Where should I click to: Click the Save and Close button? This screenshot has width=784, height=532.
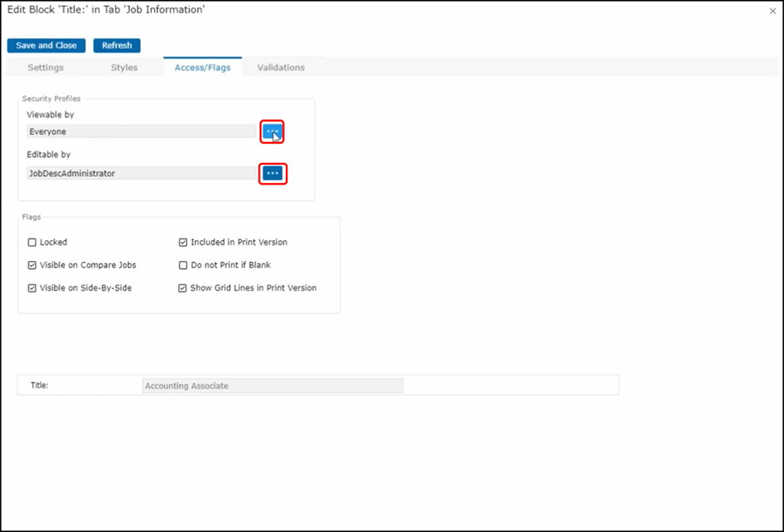[x=46, y=45]
